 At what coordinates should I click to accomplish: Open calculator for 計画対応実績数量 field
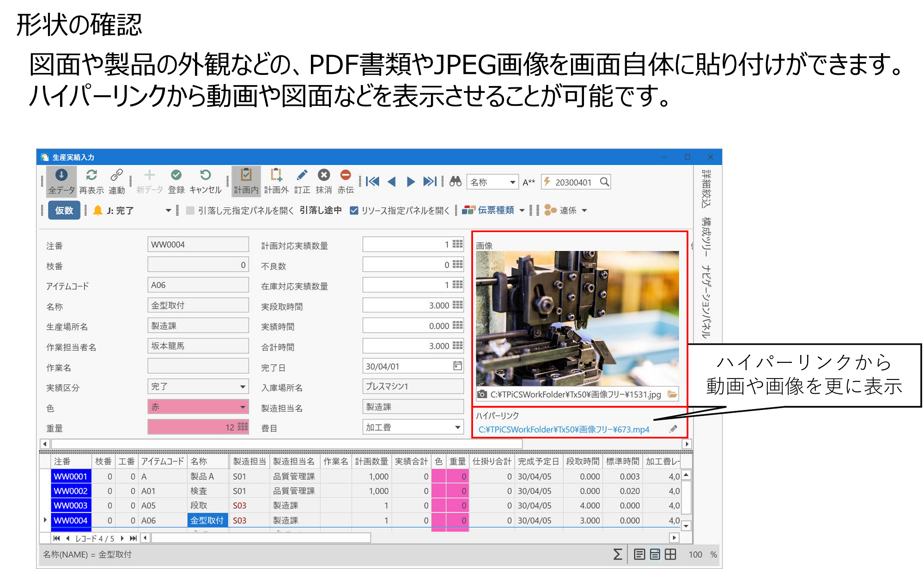pyautogui.click(x=457, y=244)
